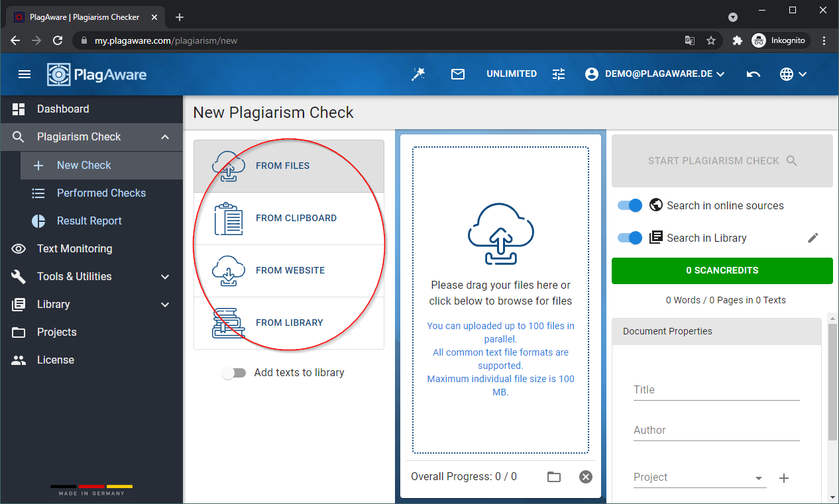Screen dimensions: 839x504
Task: Click the globe icon beside online sources
Action: tap(656, 205)
